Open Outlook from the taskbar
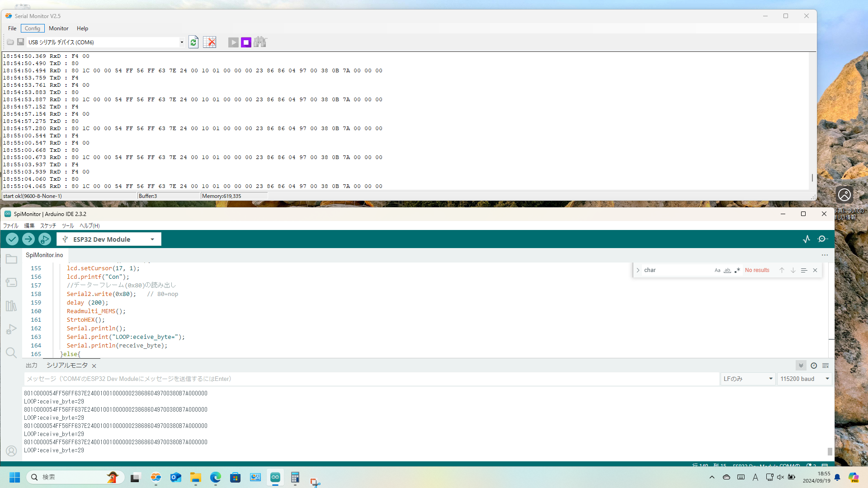Screen dimensions: 868x488 176,477
